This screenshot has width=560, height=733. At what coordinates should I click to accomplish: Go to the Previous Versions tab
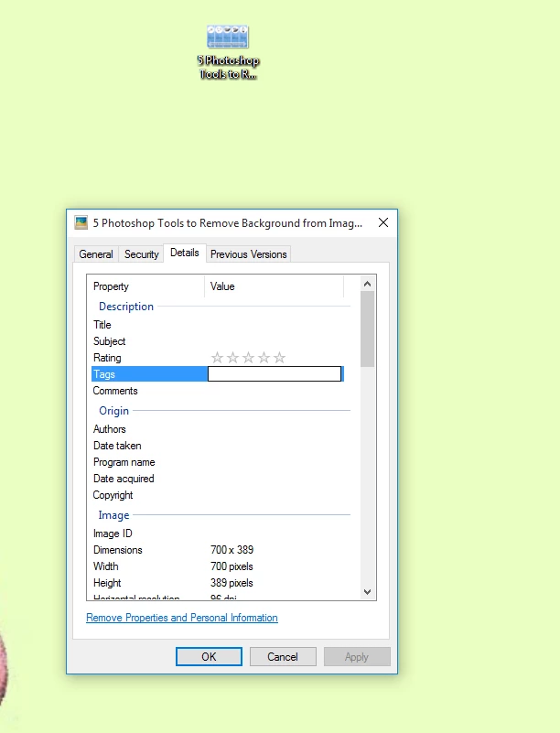pyautogui.click(x=248, y=253)
